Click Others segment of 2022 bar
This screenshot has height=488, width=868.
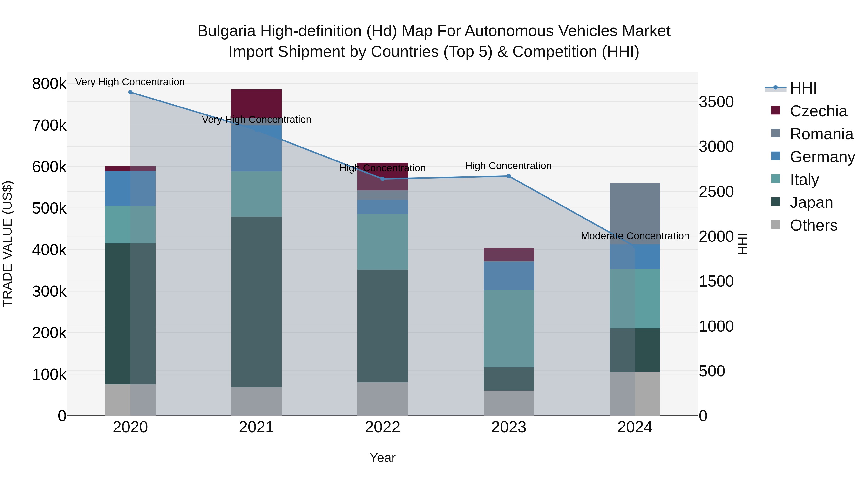click(382, 399)
